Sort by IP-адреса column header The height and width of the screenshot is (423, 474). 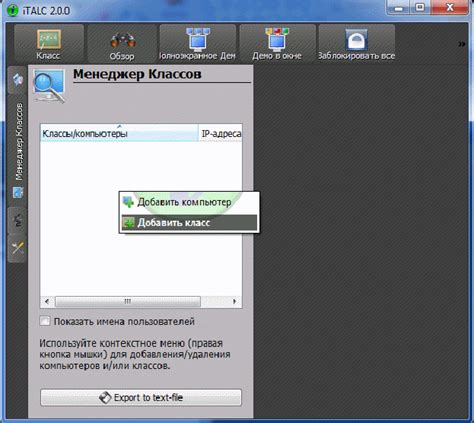pyautogui.click(x=221, y=133)
